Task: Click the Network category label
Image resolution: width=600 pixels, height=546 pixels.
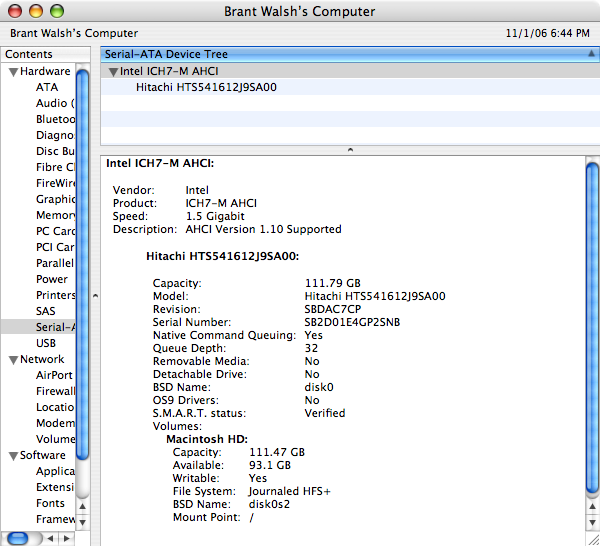Action: tap(42, 359)
